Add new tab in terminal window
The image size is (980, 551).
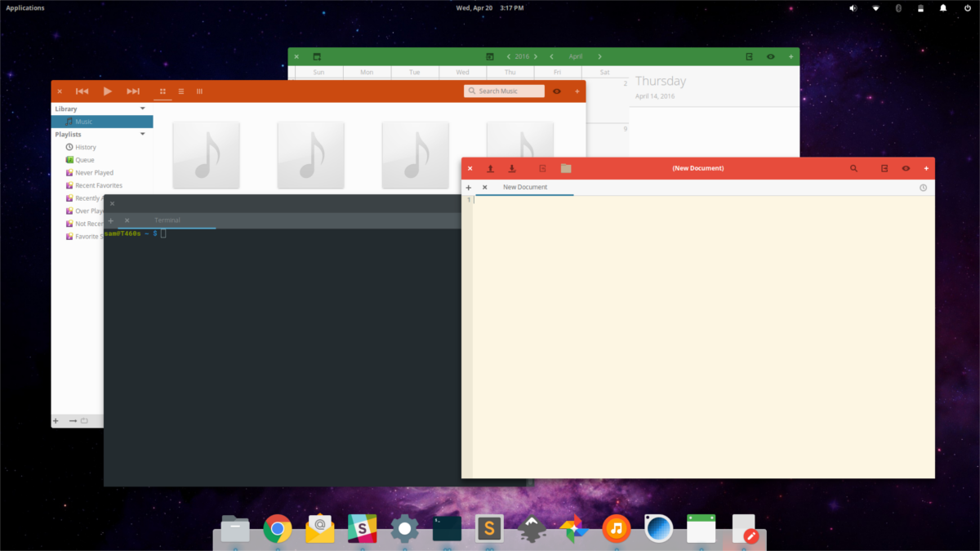111,220
